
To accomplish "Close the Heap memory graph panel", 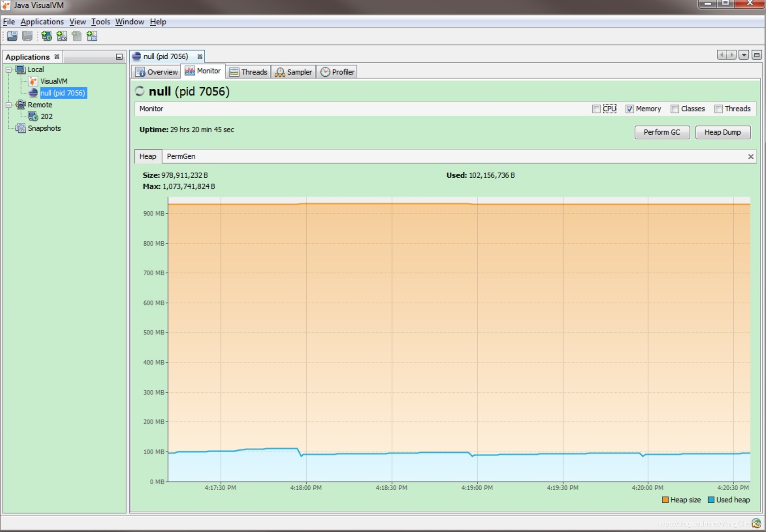I will pyautogui.click(x=751, y=157).
